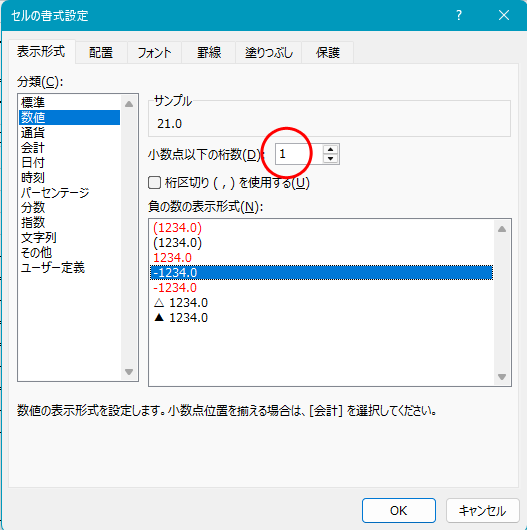
Task: Switch to the 配置 tab
Action: tap(101, 52)
